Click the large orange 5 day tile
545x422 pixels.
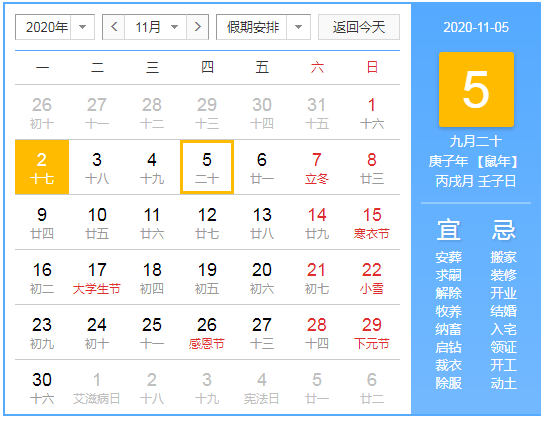(x=476, y=89)
